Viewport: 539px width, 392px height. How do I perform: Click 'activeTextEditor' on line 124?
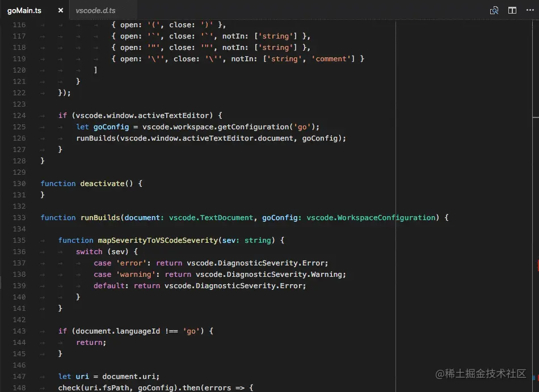173,115
